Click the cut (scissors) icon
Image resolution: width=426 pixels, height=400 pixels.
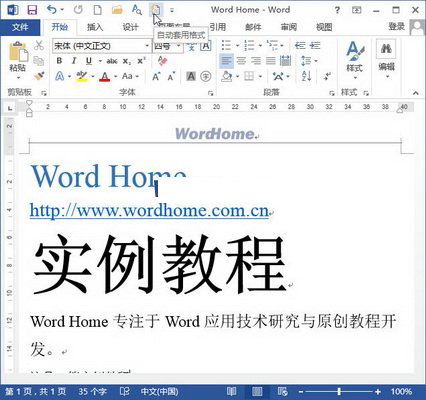coord(39,46)
